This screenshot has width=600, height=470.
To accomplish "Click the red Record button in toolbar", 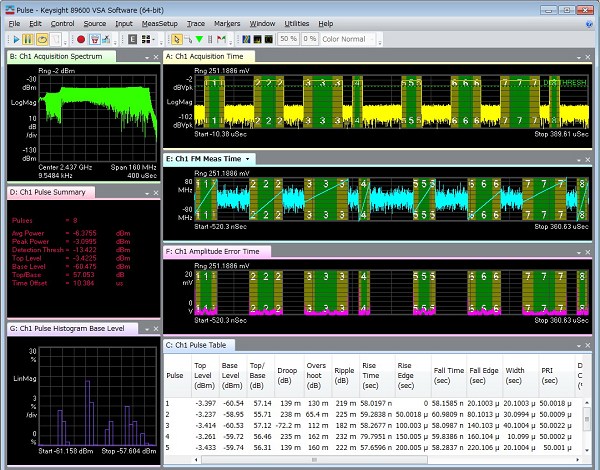I will tap(80, 39).
